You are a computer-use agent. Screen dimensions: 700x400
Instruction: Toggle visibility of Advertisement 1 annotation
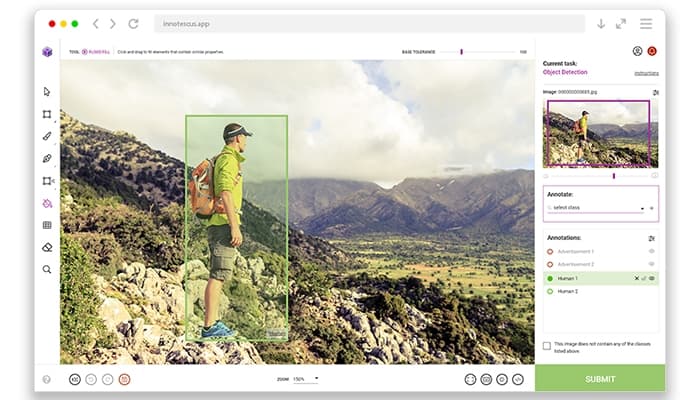pos(652,251)
